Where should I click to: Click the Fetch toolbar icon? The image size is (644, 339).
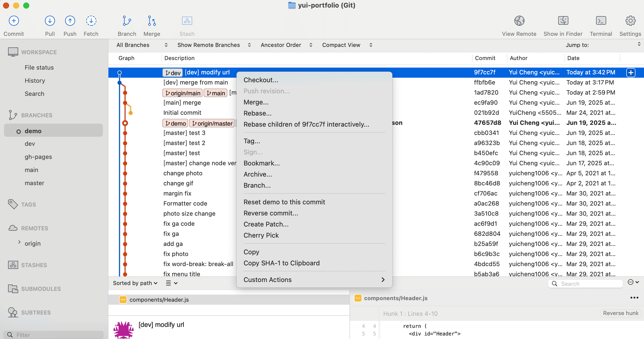point(91,21)
